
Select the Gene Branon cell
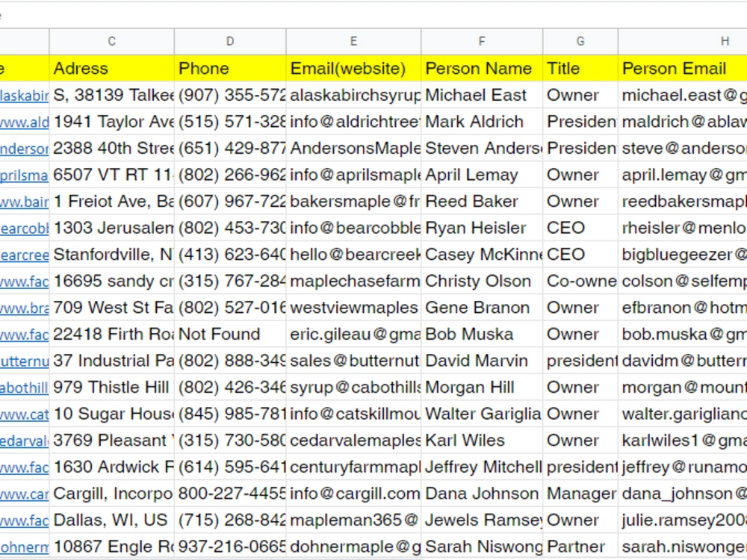click(482, 308)
